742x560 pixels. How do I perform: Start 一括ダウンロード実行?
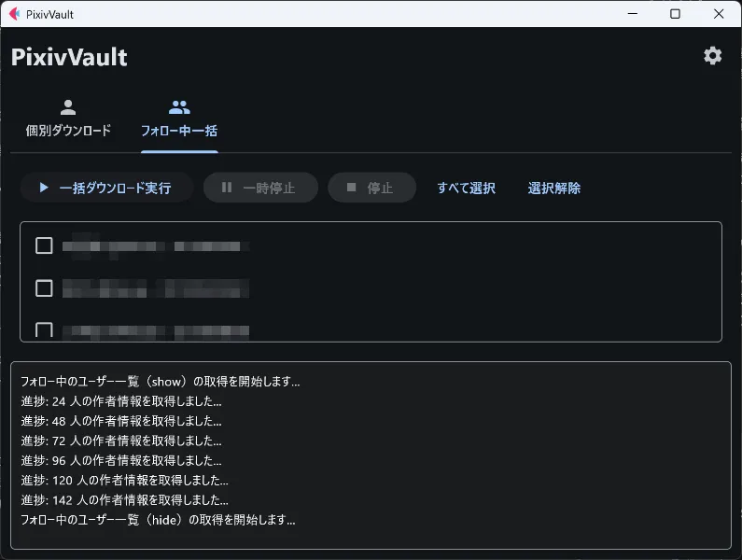tap(106, 188)
